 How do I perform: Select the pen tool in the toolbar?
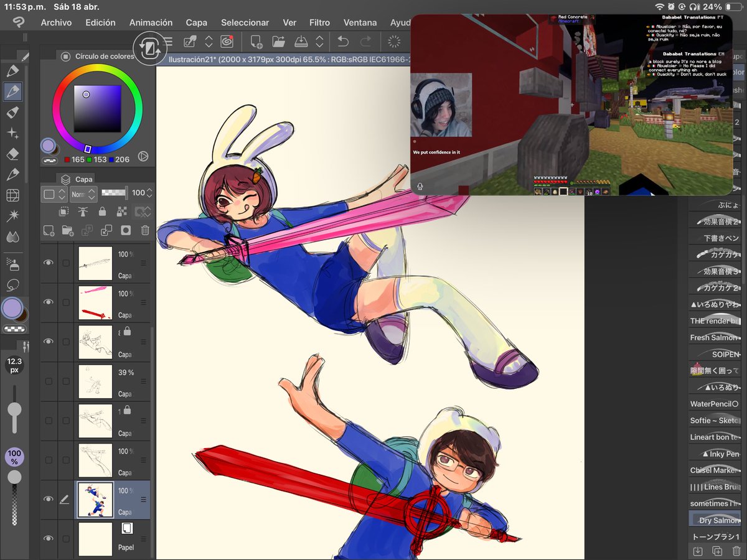[x=12, y=71]
